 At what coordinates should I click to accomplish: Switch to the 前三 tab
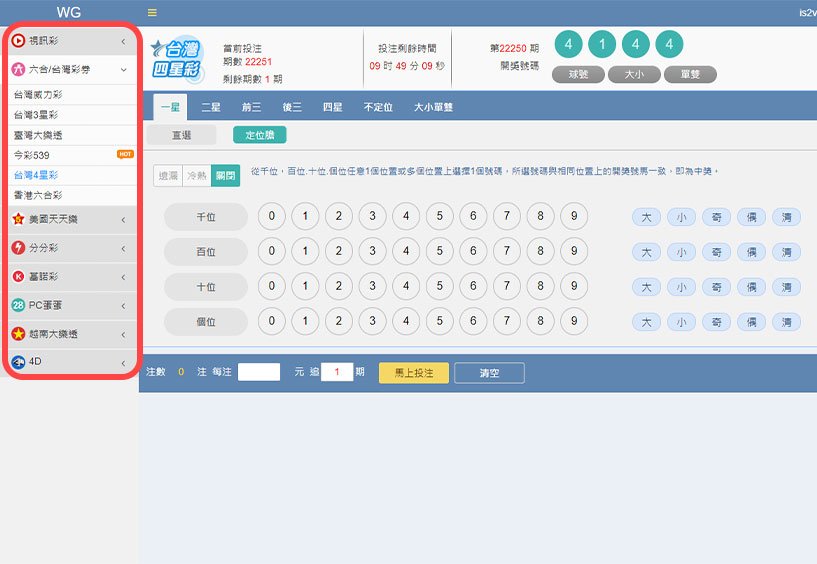point(251,107)
